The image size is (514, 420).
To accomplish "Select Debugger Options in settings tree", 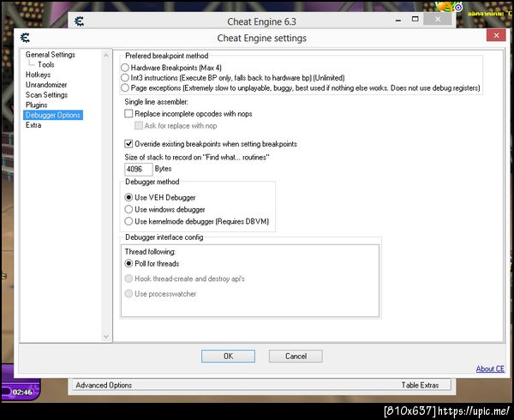I will click(x=53, y=115).
